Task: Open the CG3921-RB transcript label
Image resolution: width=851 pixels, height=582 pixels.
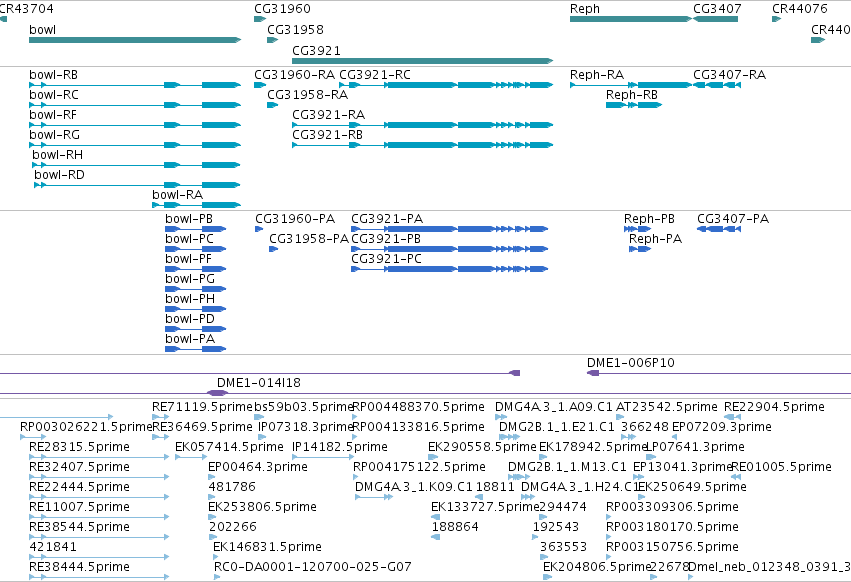Action: click(x=327, y=135)
